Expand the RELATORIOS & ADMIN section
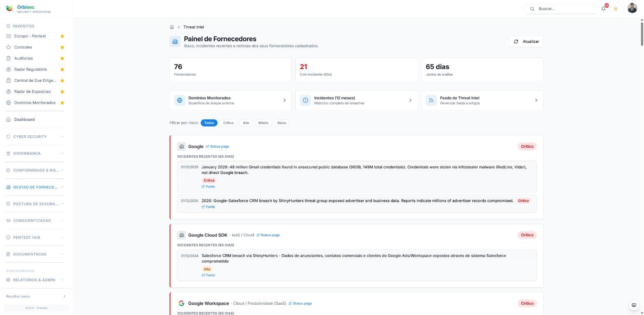This screenshot has width=644, height=315. [x=35, y=280]
